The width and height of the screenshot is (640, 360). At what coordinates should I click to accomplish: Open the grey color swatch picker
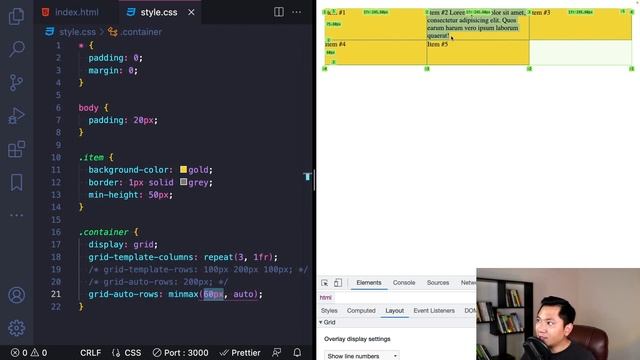(184, 182)
